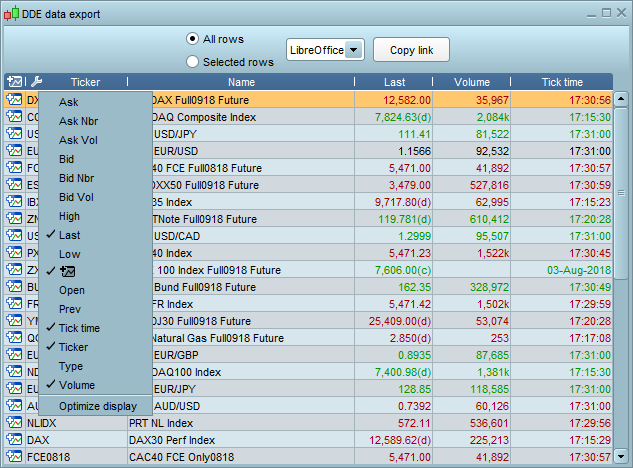633x468 pixels.
Task: Click the wrench column settings icon
Action: click(x=37, y=82)
